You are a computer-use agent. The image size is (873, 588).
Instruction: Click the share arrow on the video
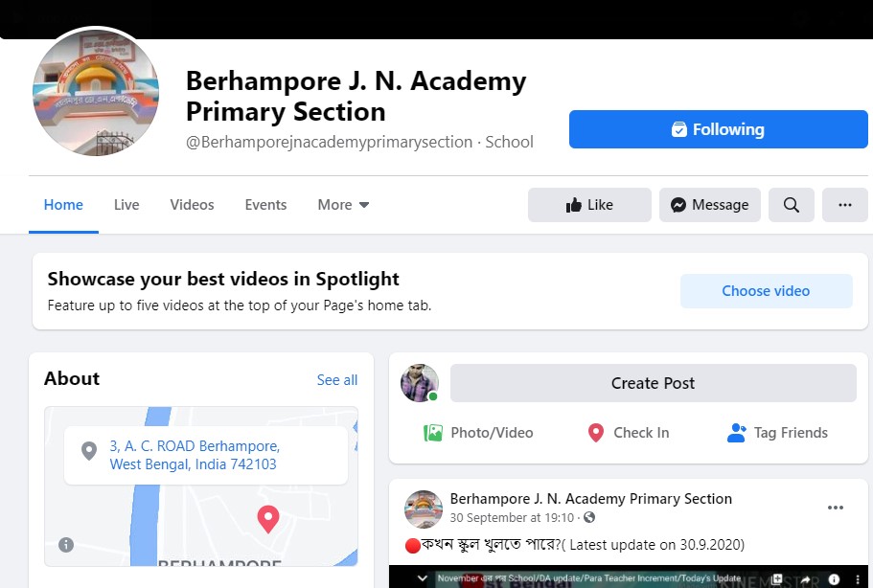pyautogui.click(x=806, y=579)
